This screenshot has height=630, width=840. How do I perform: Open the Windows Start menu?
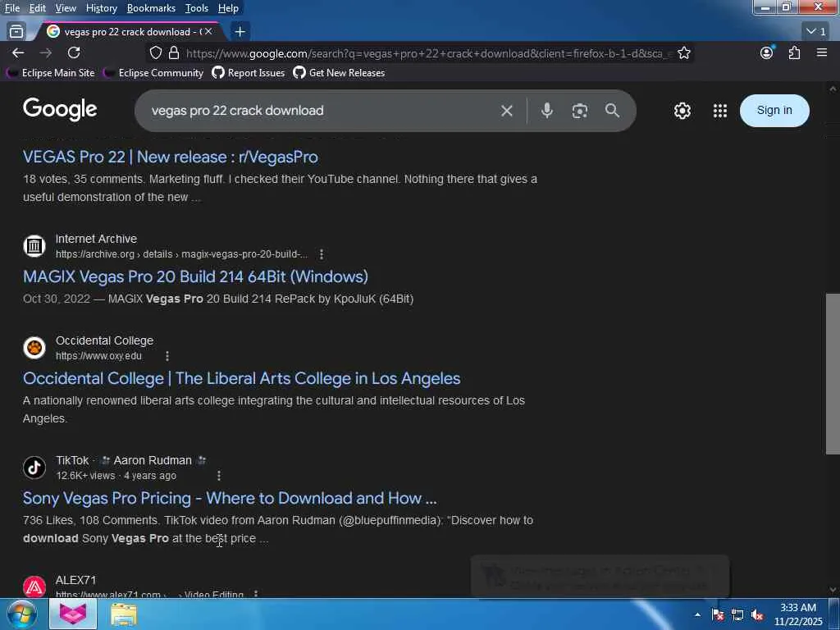[22, 614]
